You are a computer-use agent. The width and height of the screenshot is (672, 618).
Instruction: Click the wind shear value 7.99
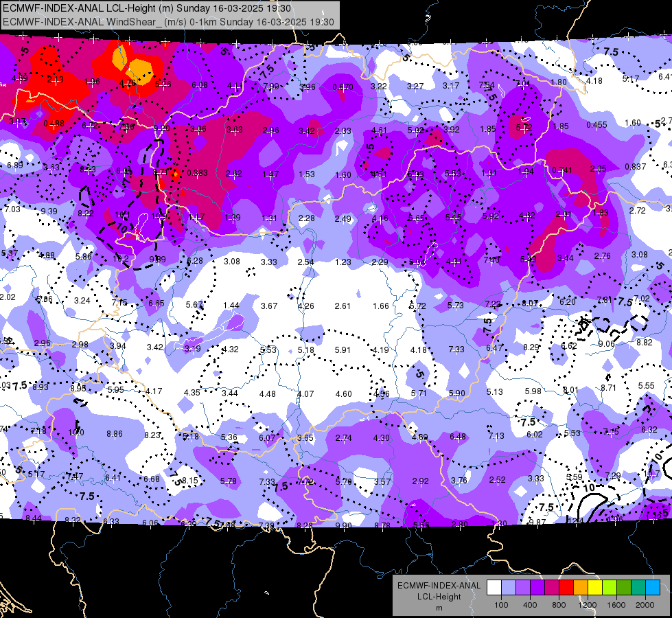(271, 87)
